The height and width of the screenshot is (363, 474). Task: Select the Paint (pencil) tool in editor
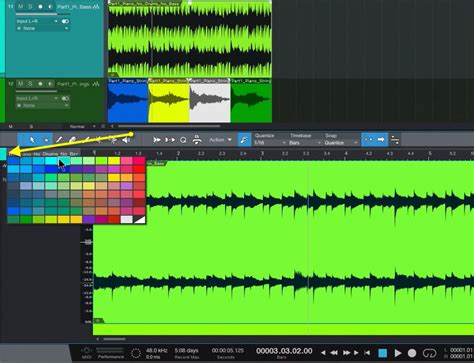59,140
